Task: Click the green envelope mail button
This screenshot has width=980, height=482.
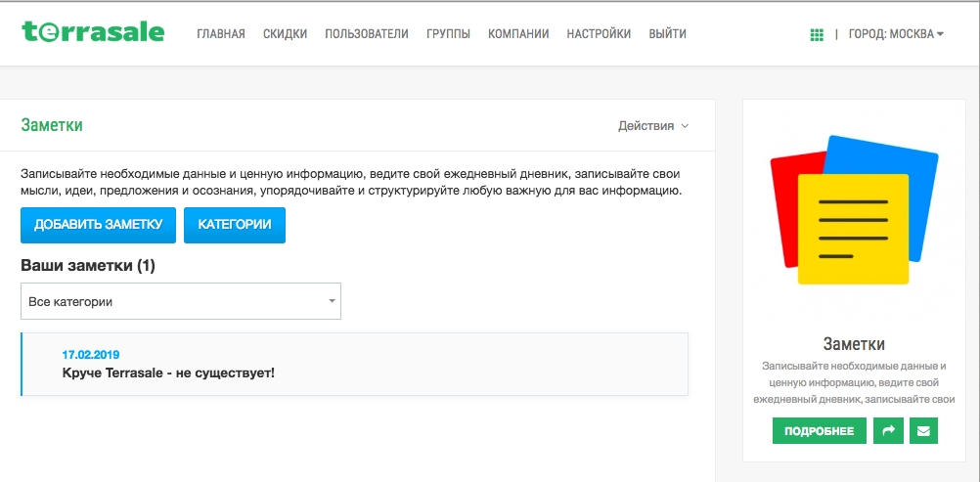Action: point(923,431)
